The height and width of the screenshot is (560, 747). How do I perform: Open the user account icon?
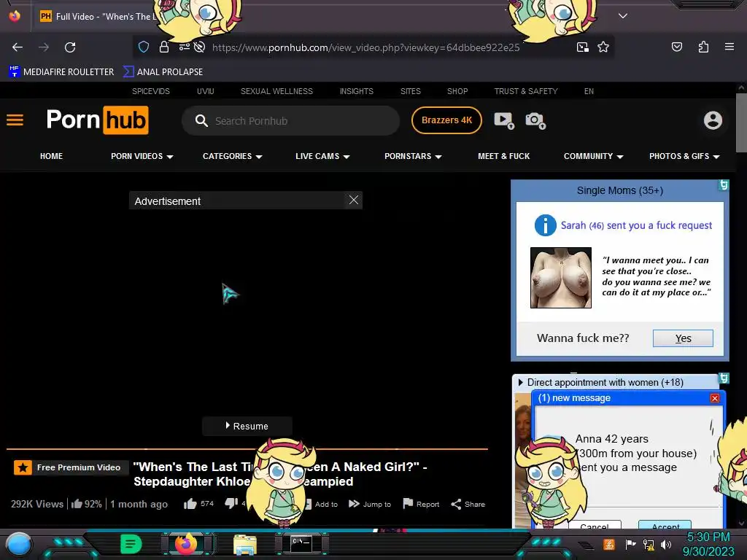[713, 120]
